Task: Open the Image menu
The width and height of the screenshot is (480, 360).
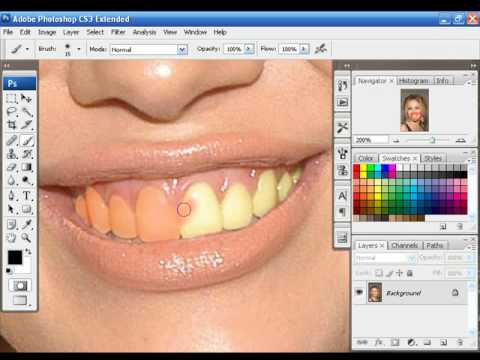Action: click(x=47, y=32)
